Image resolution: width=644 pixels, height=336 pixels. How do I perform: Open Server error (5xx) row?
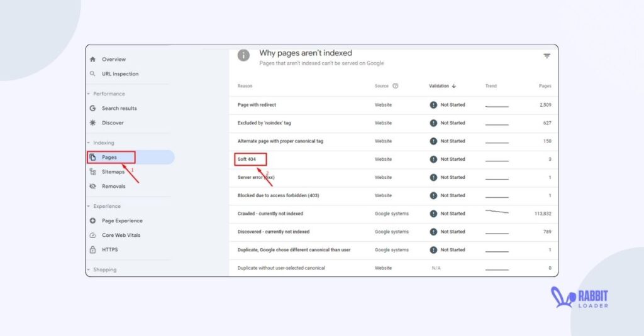coord(394,177)
